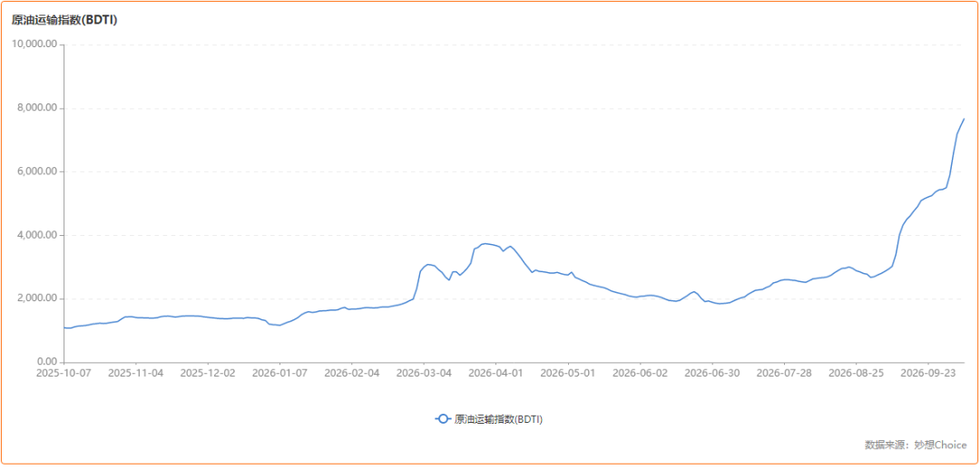Click the y-axis label 4,000.00

tap(38, 235)
